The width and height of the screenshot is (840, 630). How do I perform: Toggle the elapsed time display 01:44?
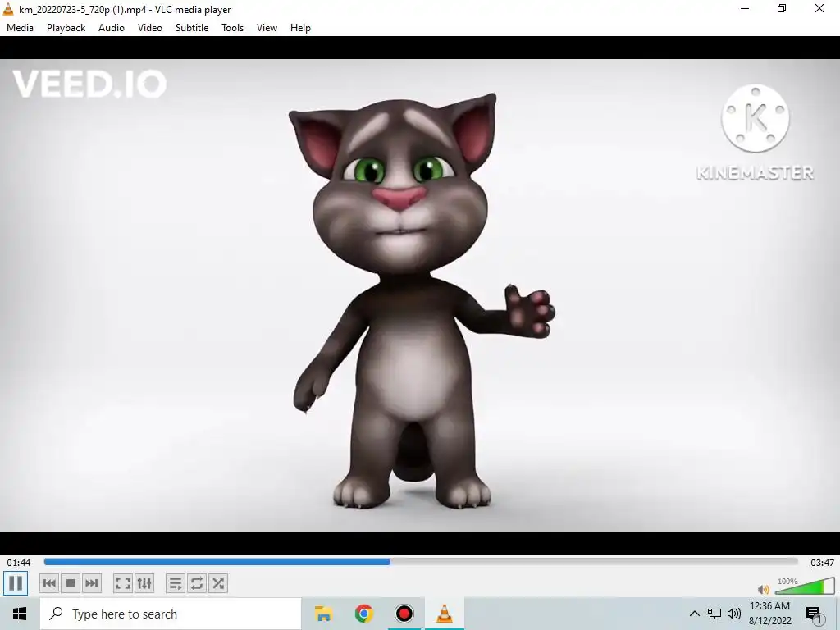(19, 563)
